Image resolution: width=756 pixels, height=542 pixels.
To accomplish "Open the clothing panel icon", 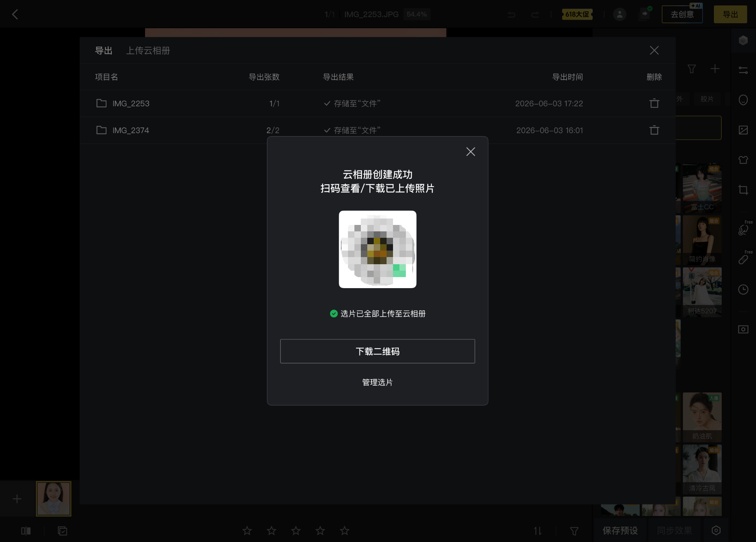I will tap(743, 160).
